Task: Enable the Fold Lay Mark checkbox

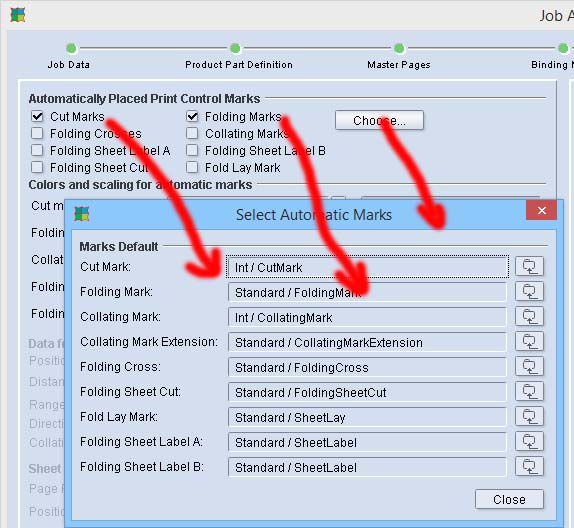Action: coord(192,167)
